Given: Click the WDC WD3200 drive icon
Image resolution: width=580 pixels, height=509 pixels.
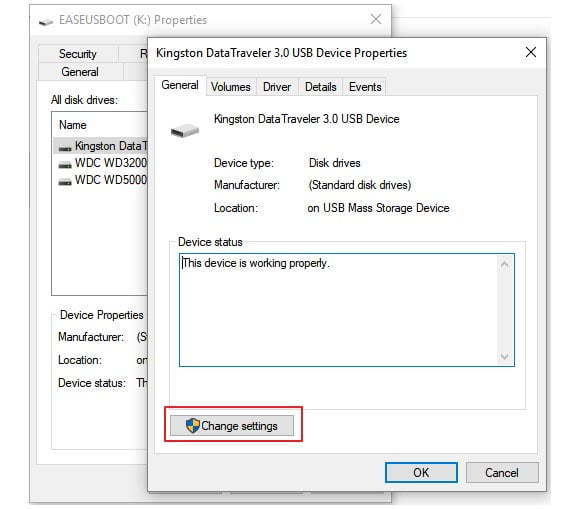Looking at the screenshot, I should [65, 164].
